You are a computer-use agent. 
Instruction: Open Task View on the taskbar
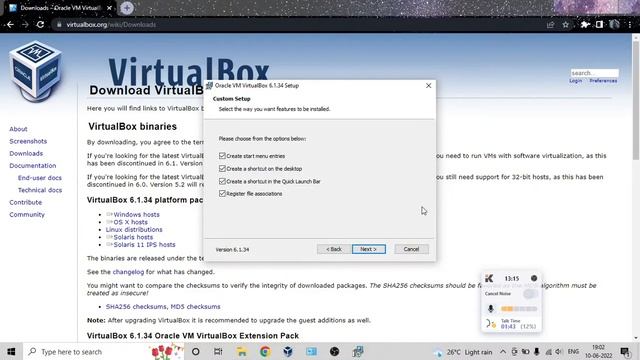pos(218,351)
